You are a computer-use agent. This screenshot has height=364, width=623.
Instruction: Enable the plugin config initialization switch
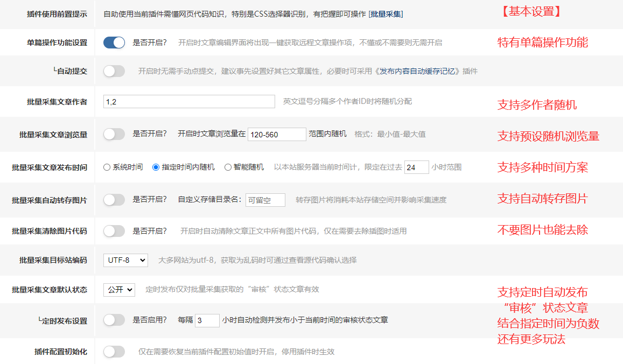pyautogui.click(x=114, y=351)
